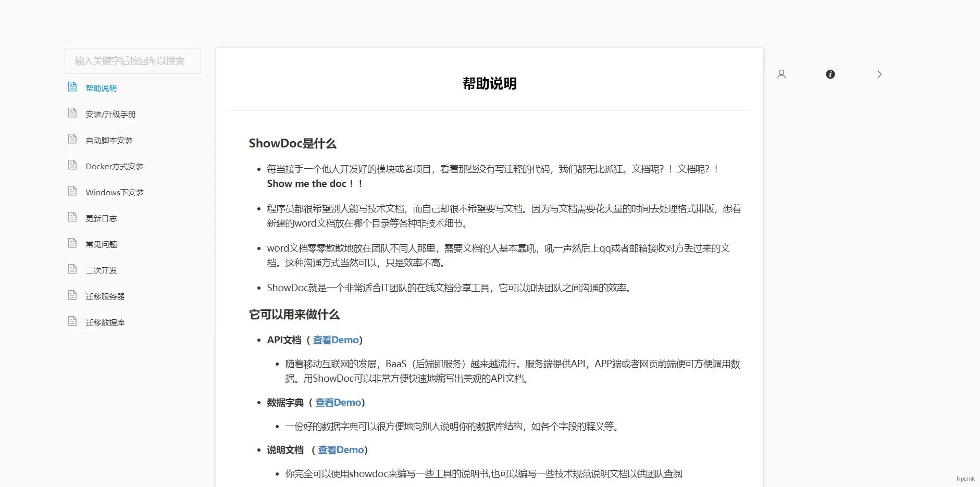Expand the right-side chevron arrow

pos(879,74)
